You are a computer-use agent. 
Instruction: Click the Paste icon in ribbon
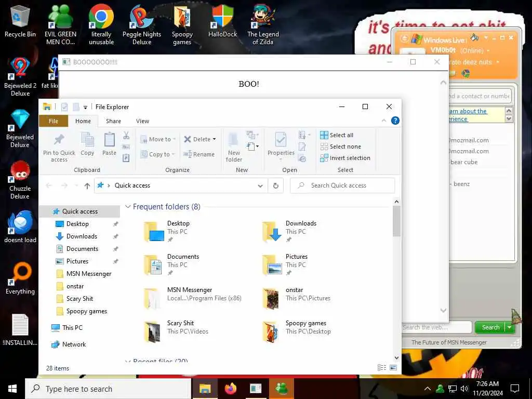pyautogui.click(x=109, y=139)
